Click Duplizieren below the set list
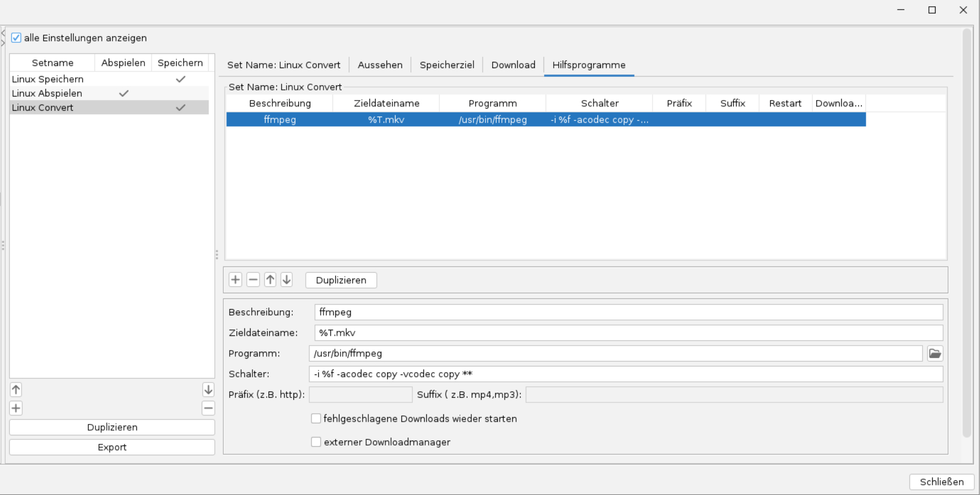The image size is (980, 495). [112, 427]
